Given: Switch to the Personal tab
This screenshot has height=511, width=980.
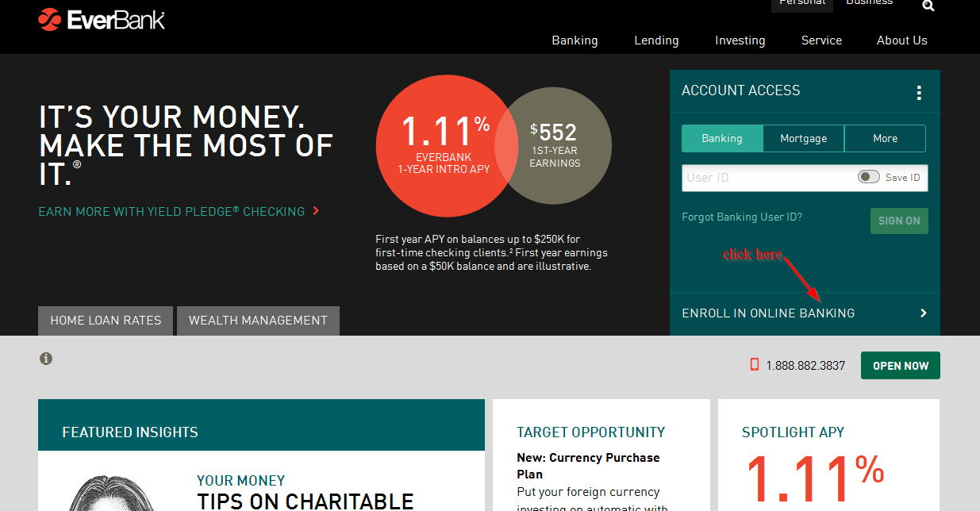Looking at the screenshot, I should tap(802, 4).
